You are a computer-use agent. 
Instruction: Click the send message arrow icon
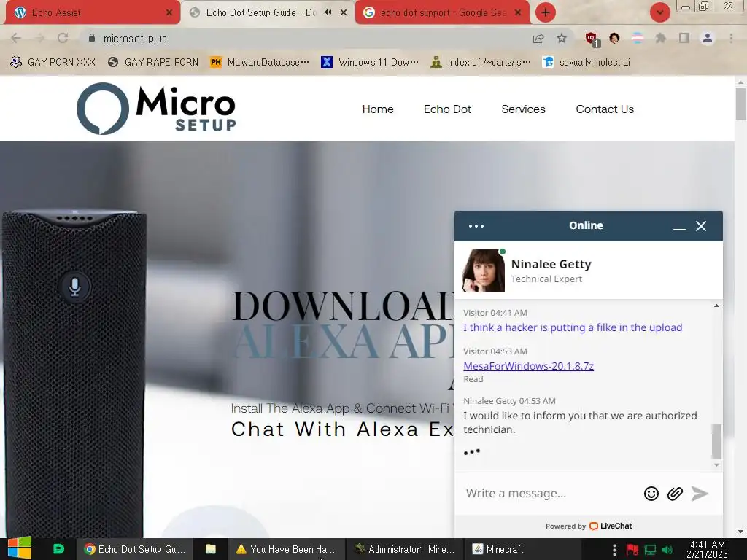pyautogui.click(x=700, y=494)
